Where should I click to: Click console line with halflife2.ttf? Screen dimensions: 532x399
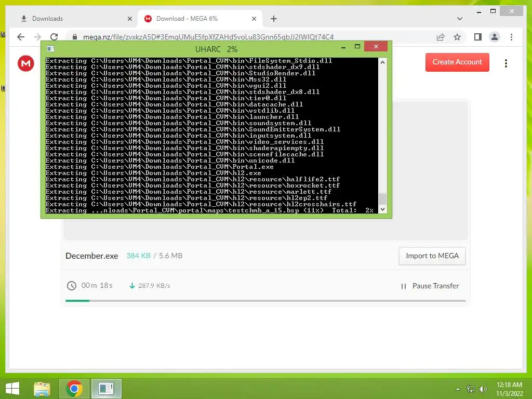pyautogui.click(x=193, y=179)
